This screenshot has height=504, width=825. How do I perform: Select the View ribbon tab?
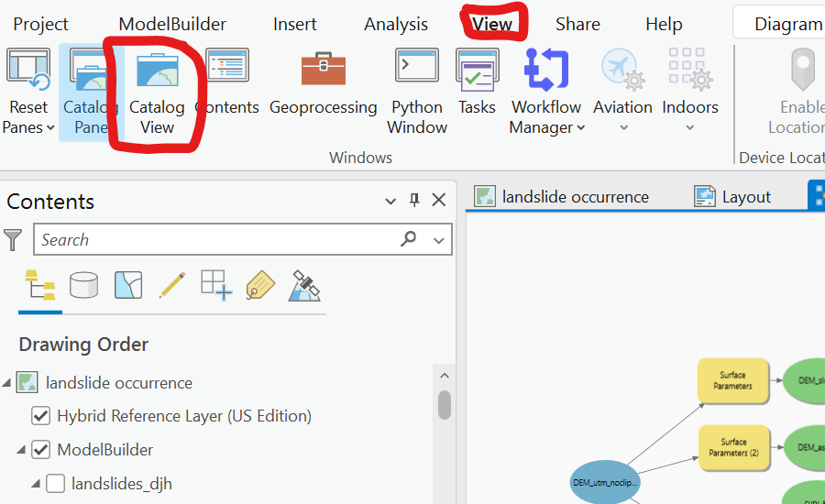[x=492, y=24]
